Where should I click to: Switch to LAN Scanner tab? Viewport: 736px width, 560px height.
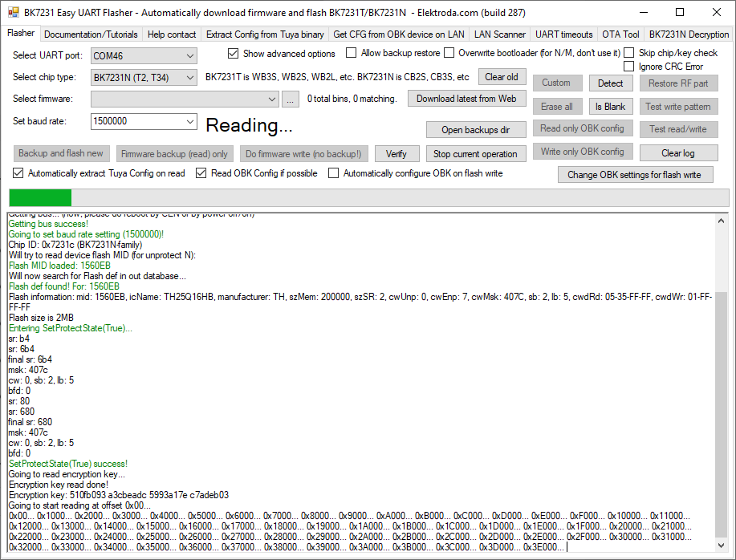(x=500, y=34)
